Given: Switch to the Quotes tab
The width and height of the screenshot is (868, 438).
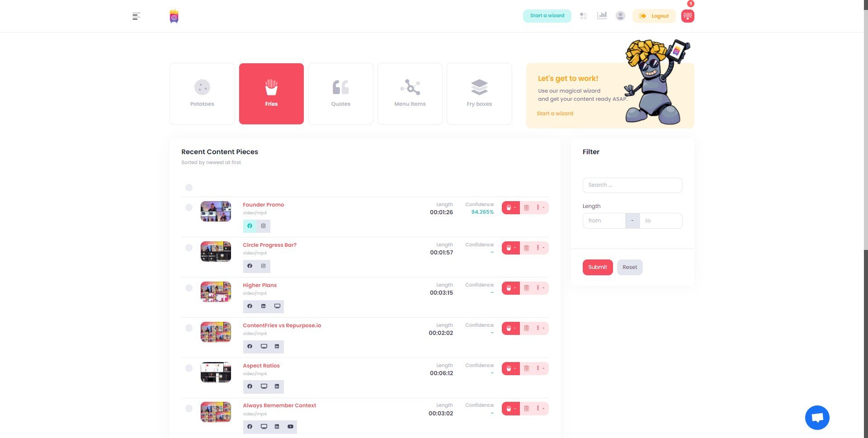Looking at the screenshot, I should pyautogui.click(x=340, y=94).
